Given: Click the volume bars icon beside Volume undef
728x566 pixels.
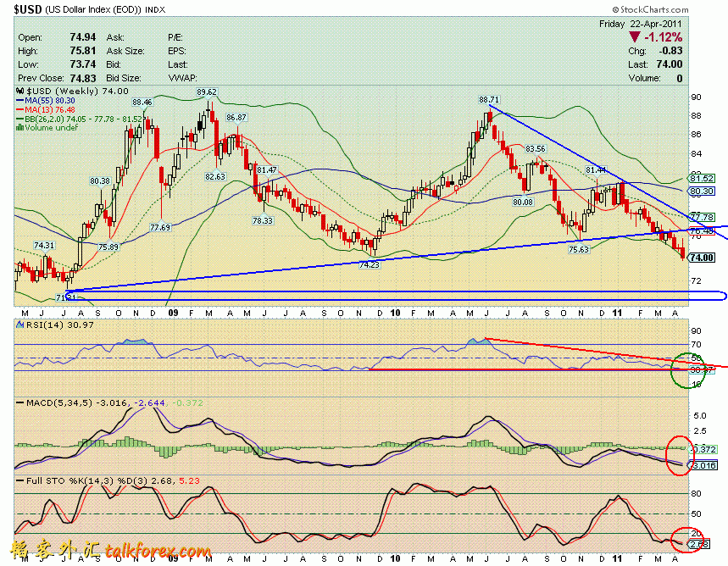Looking at the screenshot, I should tap(20, 127).
